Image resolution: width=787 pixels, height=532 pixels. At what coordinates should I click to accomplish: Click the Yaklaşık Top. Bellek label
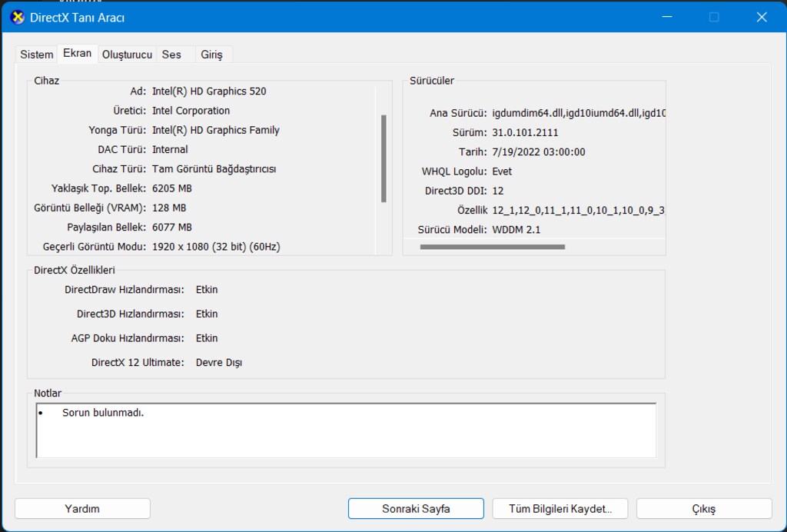(x=98, y=188)
